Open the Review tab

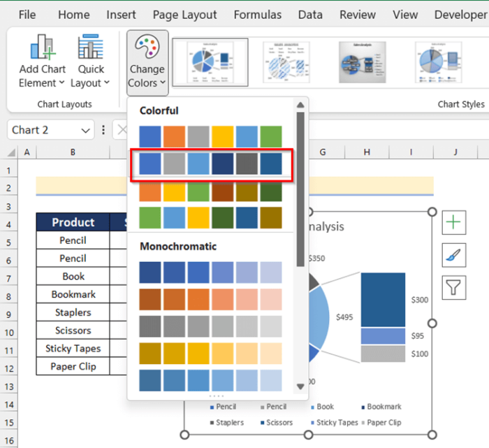click(358, 15)
